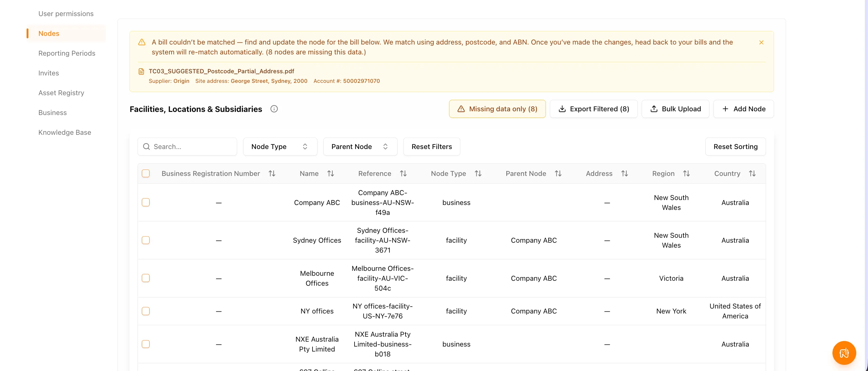Click United States of America country cell
868x371 pixels.
coord(735,311)
